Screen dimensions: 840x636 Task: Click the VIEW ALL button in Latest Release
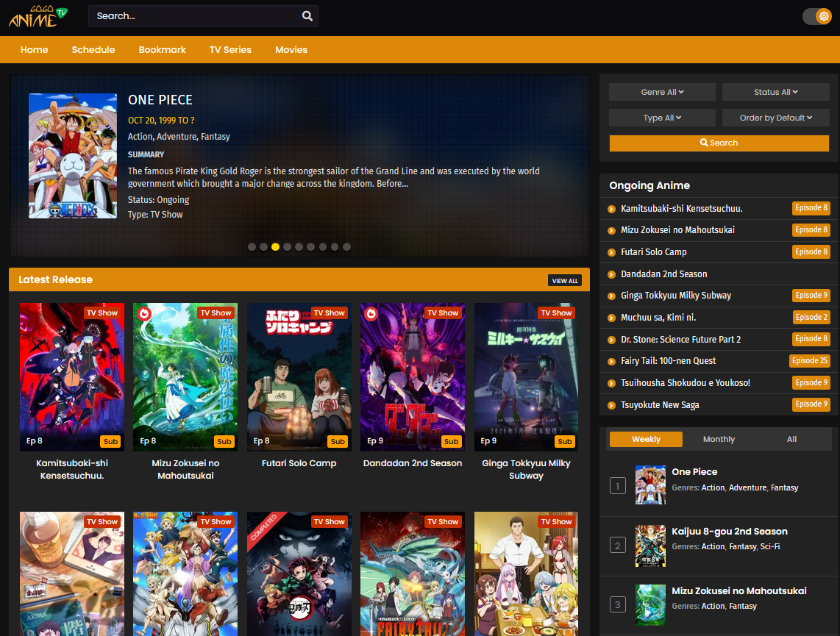565,281
